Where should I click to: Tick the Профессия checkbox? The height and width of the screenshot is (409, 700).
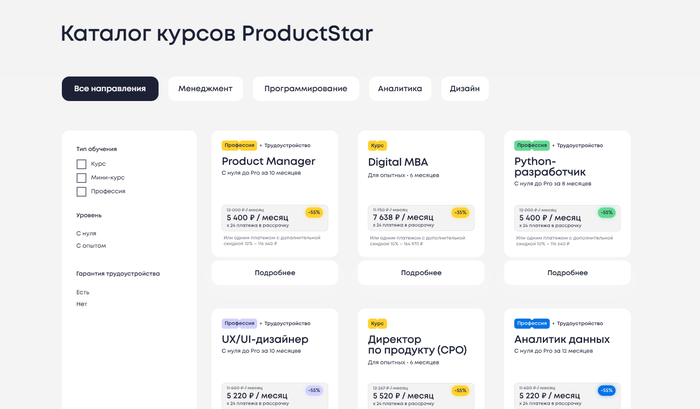(x=82, y=192)
